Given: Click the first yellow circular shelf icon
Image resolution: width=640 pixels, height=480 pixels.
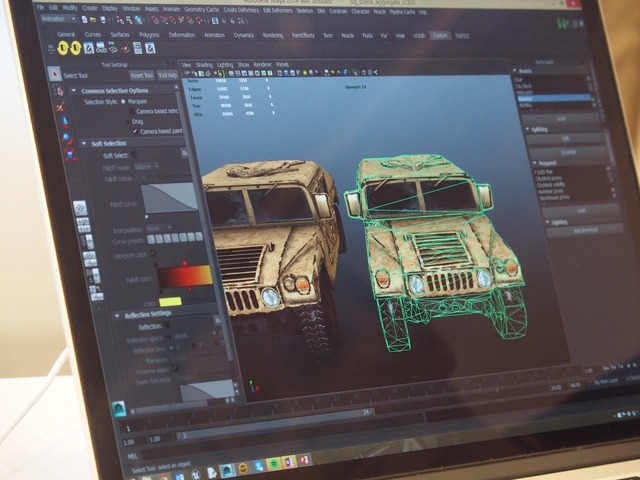Looking at the screenshot, I should (63, 48).
